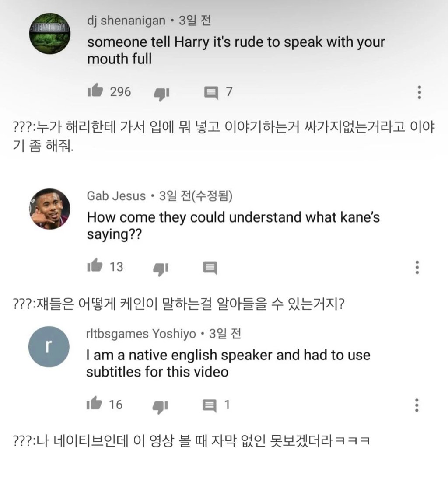
Task: Tap the Gab Jesus username
Action: [x=116, y=195]
